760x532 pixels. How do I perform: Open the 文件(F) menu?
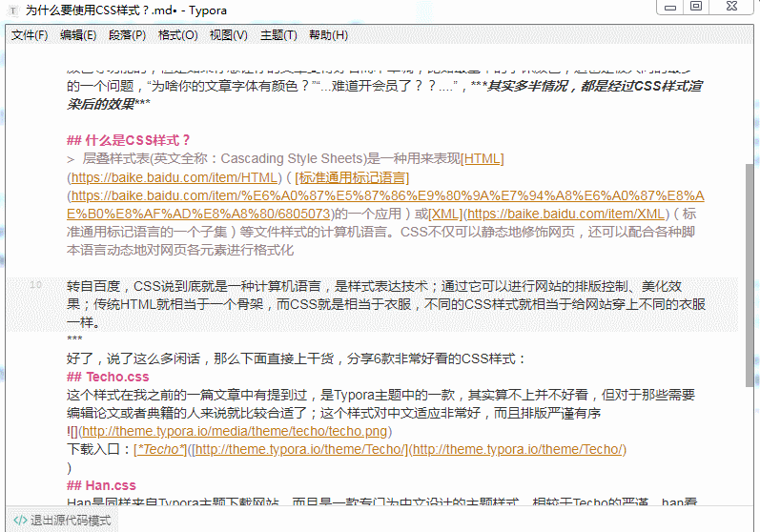pyautogui.click(x=30, y=35)
